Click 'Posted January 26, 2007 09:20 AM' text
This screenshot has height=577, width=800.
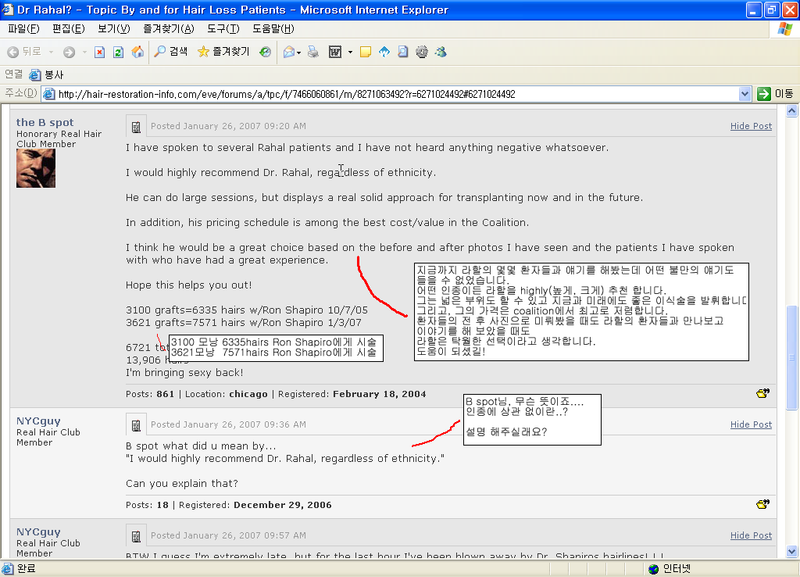229,126
